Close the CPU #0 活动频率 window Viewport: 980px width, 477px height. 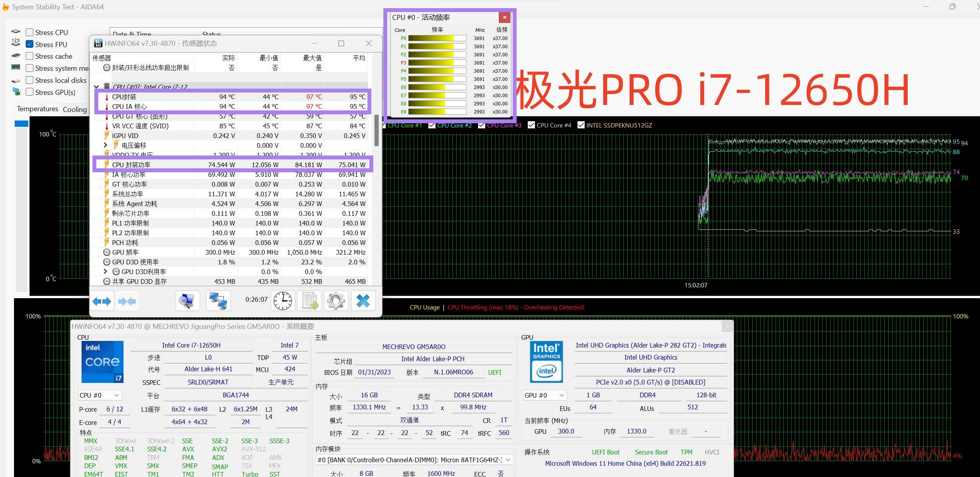point(505,17)
